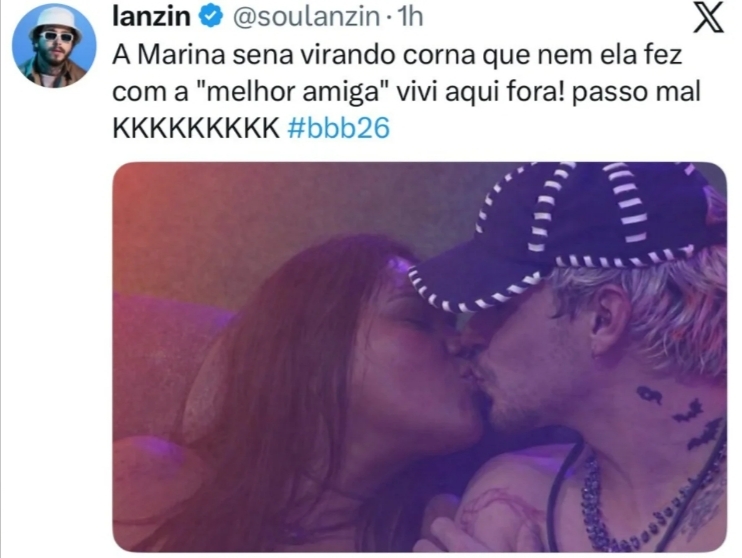
Task: Click the word Marina in the tweet
Action: coord(184,55)
